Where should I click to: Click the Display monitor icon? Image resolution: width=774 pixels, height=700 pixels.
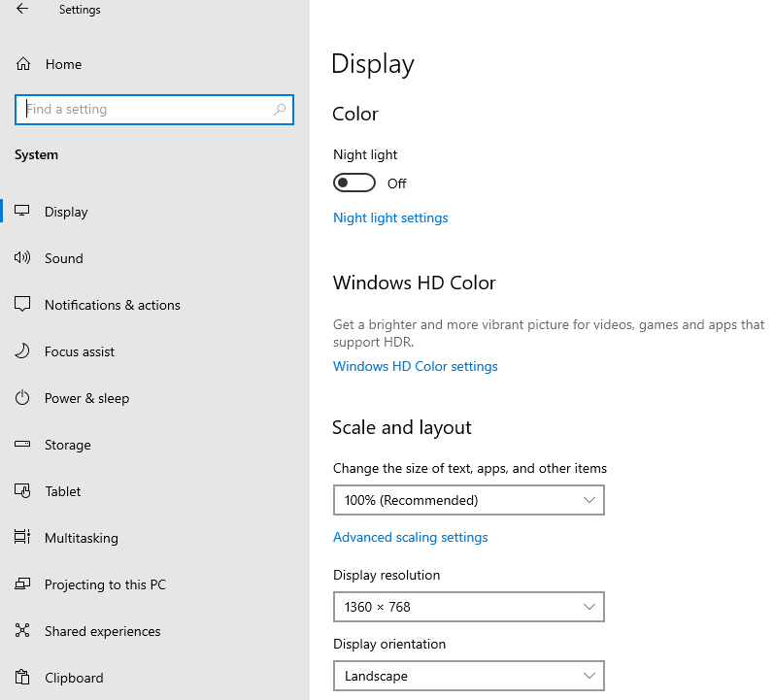pos(22,211)
